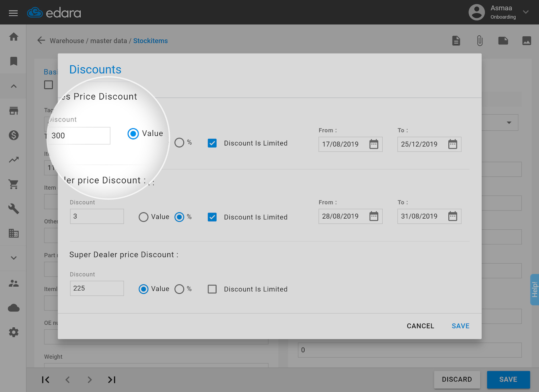Open calendar for Dealer discount From date
539x392 pixels.
[374, 216]
